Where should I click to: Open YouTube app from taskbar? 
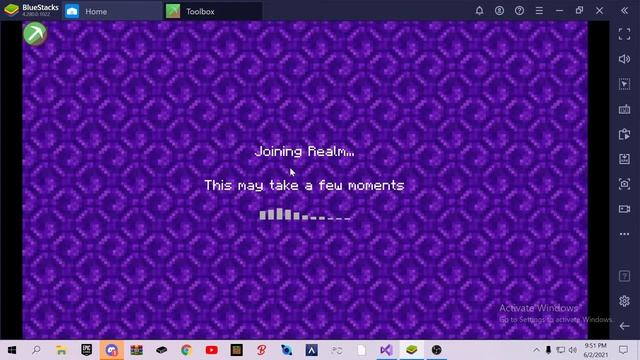(211, 350)
